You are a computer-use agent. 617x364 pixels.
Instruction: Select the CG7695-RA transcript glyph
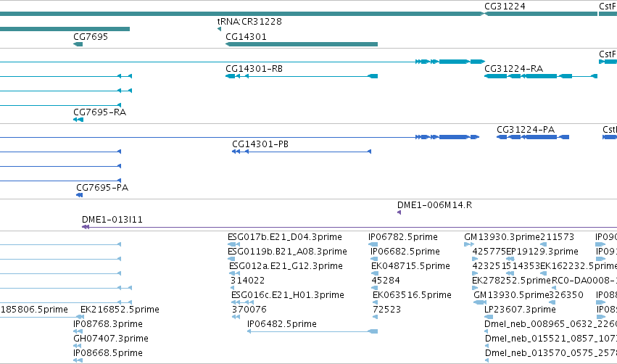click(x=78, y=120)
